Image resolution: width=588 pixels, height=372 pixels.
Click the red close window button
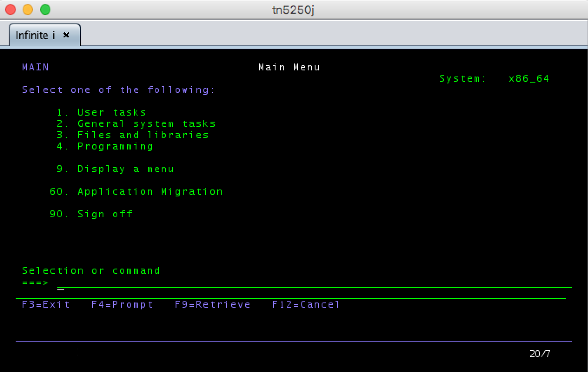pyautogui.click(x=10, y=10)
